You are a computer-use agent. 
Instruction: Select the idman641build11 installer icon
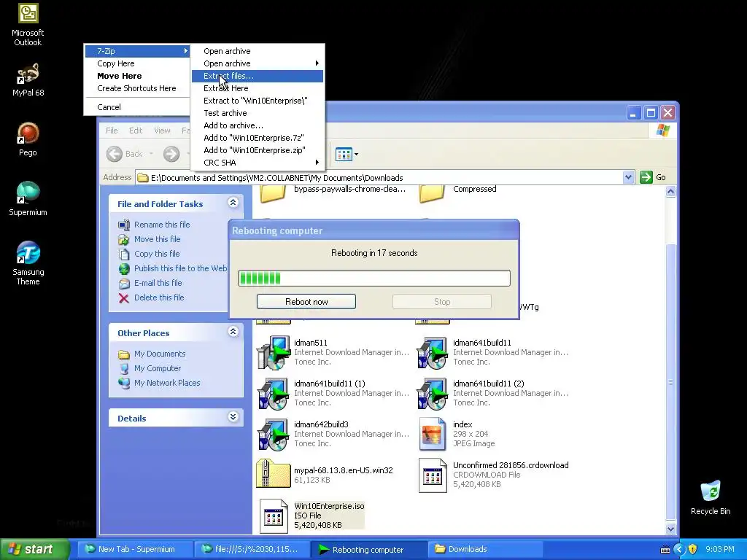click(x=432, y=352)
